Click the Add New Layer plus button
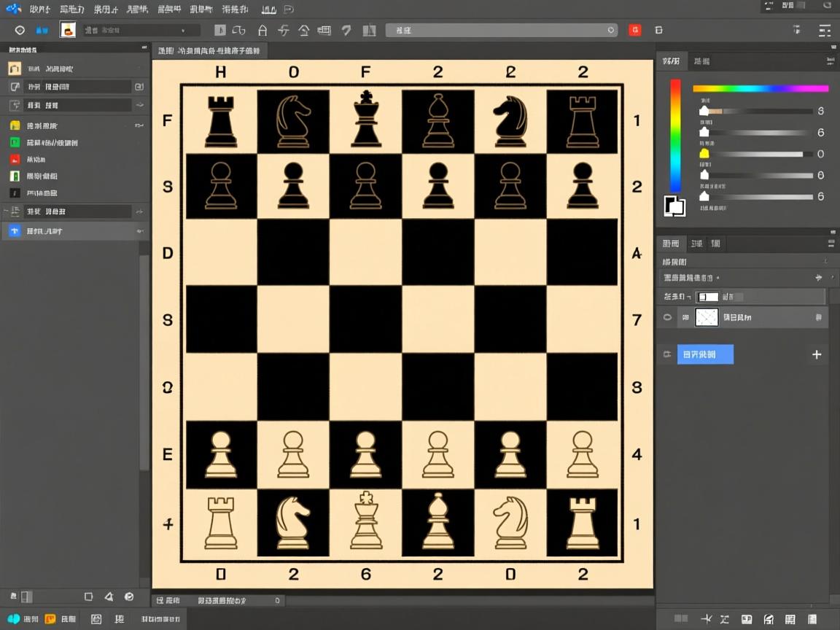The width and height of the screenshot is (840, 630). click(817, 354)
